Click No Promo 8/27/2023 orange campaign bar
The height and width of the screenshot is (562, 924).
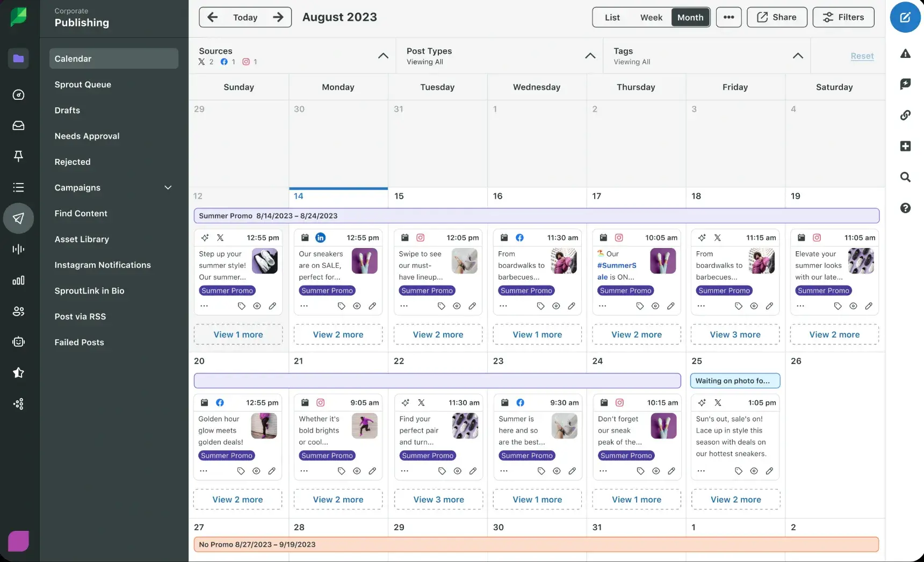point(536,544)
